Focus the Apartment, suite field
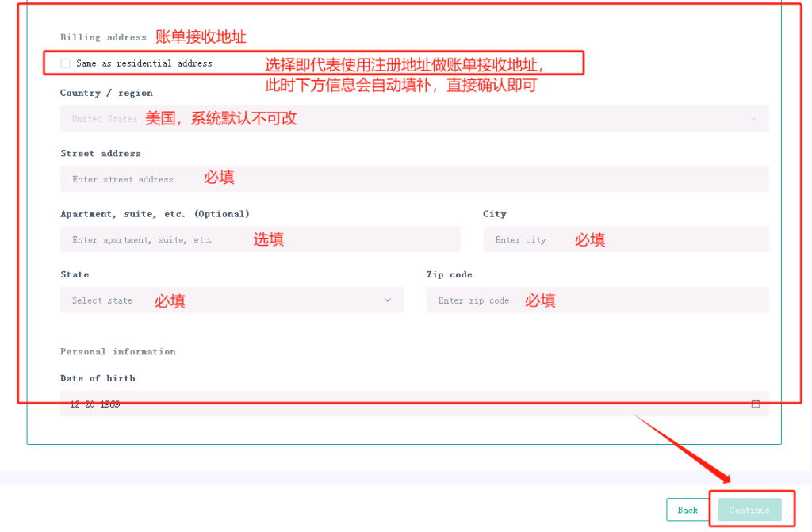 [260, 240]
